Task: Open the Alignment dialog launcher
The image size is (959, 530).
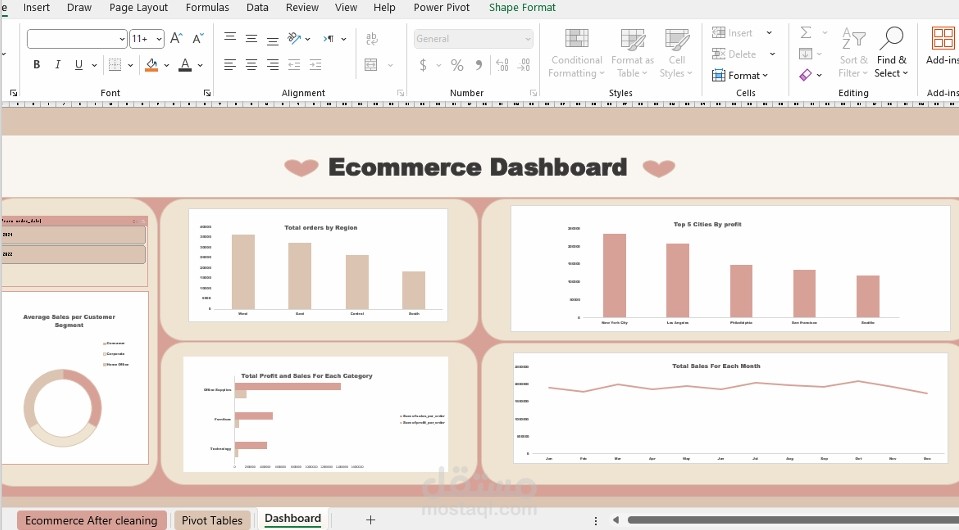Action: tap(401, 93)
